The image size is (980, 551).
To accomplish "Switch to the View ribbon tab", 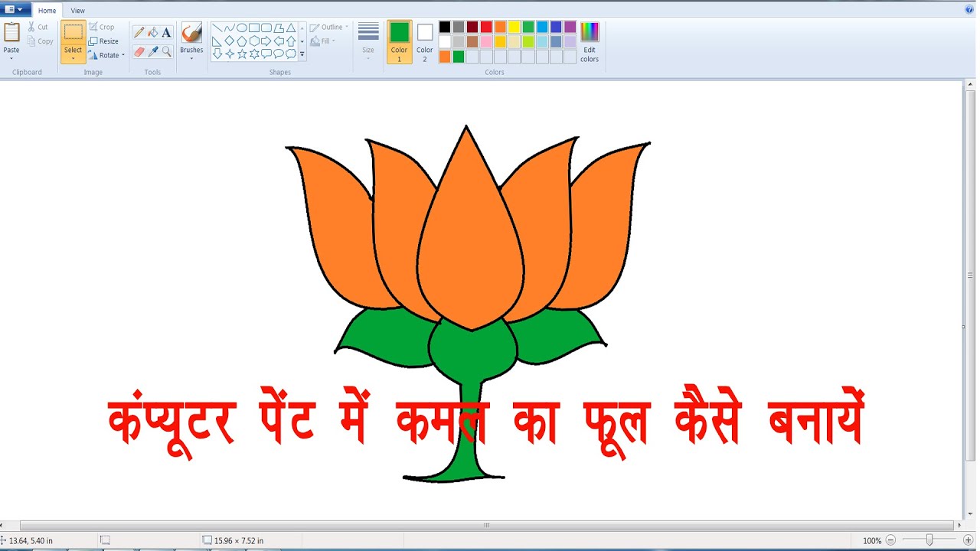I will [77, 11].
